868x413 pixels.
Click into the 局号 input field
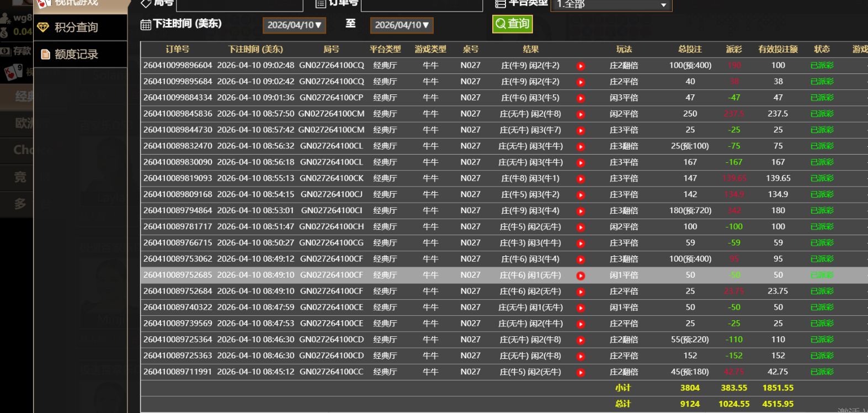(239, 4)
